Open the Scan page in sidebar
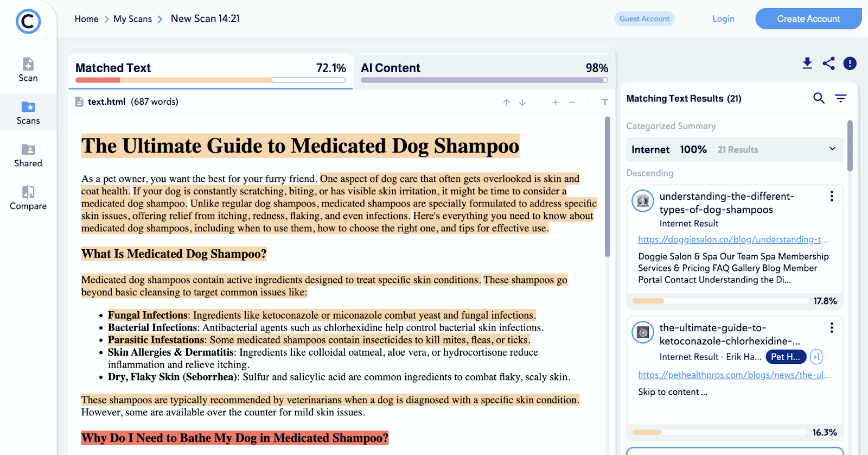868x455 pixels. [28, 69]
